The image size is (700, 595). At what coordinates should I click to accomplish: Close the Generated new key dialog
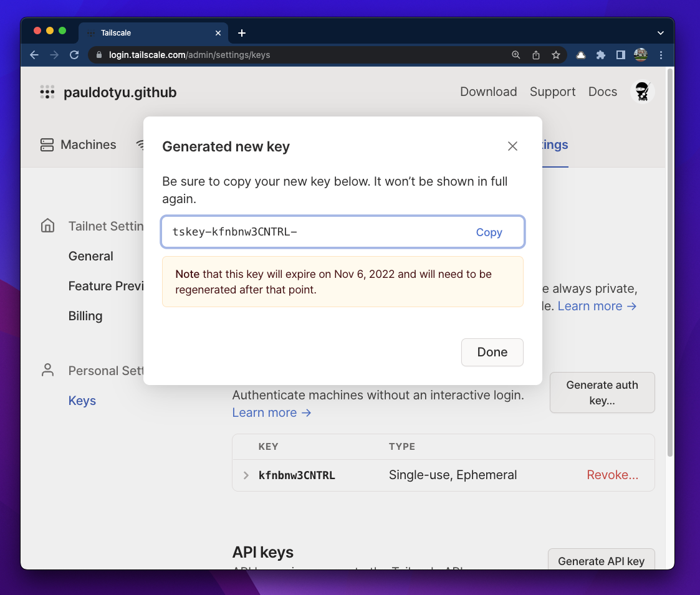tap(512, 146)
